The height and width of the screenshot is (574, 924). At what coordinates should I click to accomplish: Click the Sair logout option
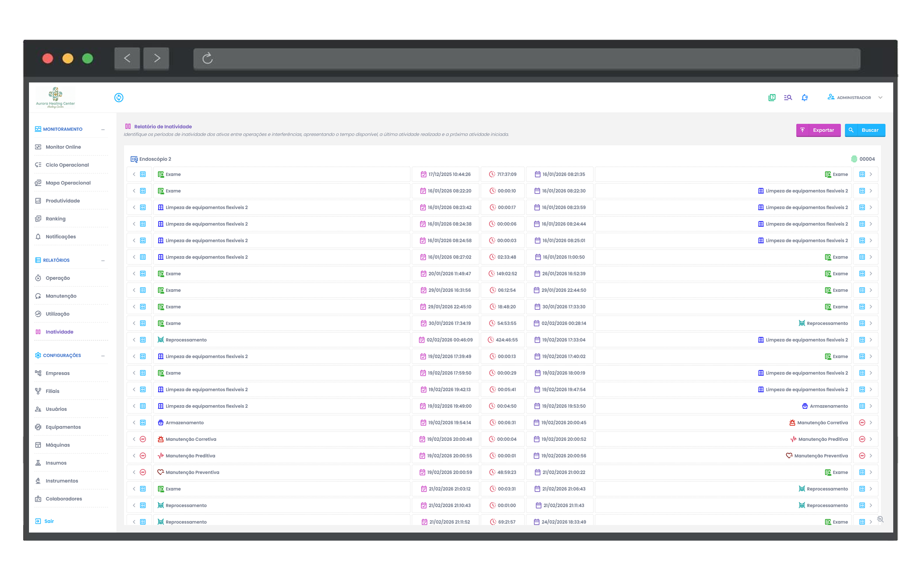coord(47,521)
